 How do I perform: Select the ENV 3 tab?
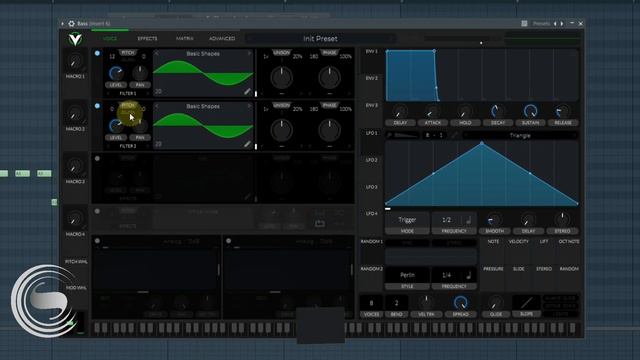coord(371,105)
